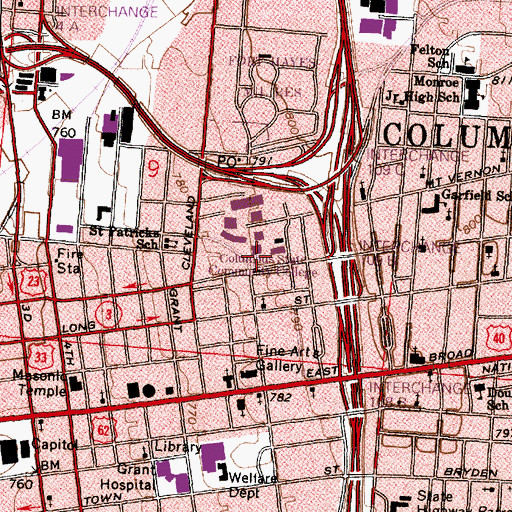The image size is (512, 512).
Task: Click the purple building by Welfare Dept
Action: click(213, 457)
